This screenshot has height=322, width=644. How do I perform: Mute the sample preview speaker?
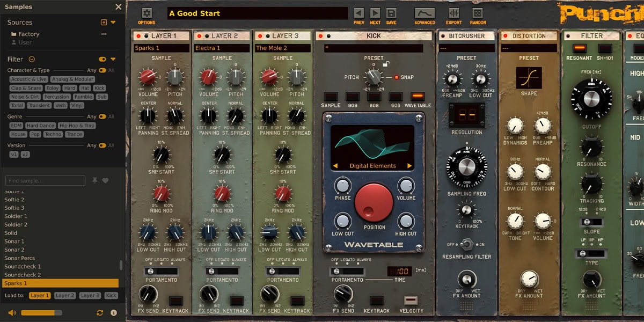coord(12,312)
